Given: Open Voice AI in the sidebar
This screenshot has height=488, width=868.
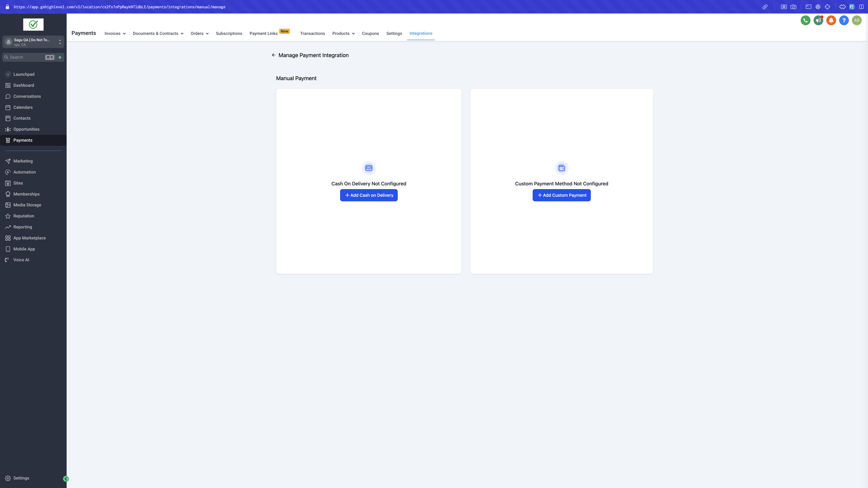Looking at the screenshot, I should [21, 260].
